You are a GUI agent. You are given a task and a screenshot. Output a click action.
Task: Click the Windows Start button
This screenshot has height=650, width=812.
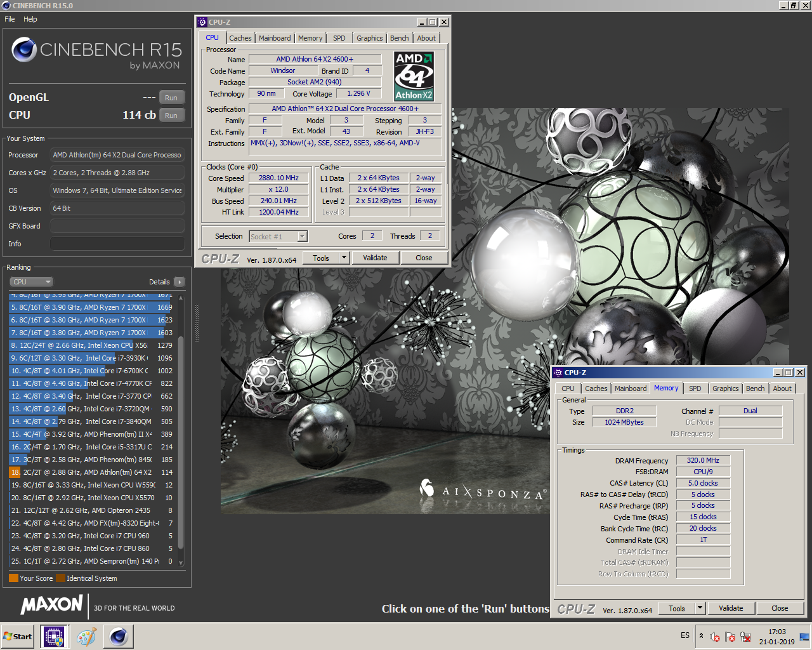18,636
